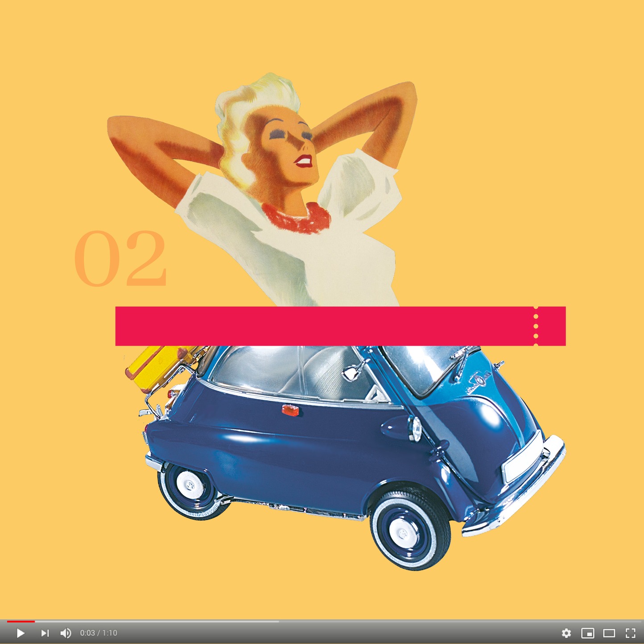This screenshot has width=644, height=644.
Task: Mute the video volume
Action: point(66,633)
